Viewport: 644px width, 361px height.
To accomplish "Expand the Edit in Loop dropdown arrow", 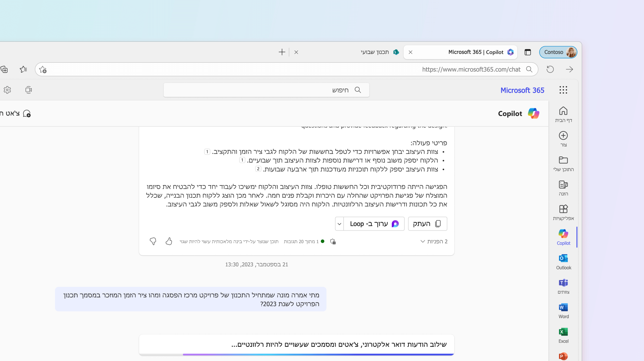I will click(340, 224).
